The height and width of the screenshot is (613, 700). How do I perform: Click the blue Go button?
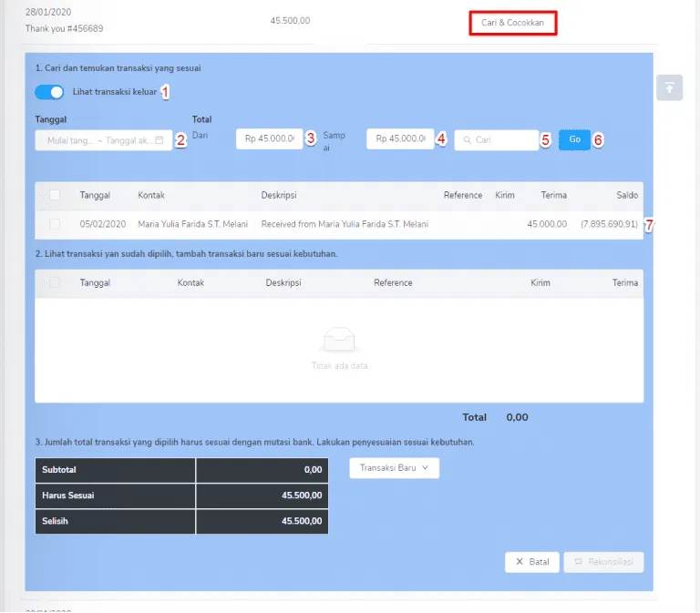point(574,139)
